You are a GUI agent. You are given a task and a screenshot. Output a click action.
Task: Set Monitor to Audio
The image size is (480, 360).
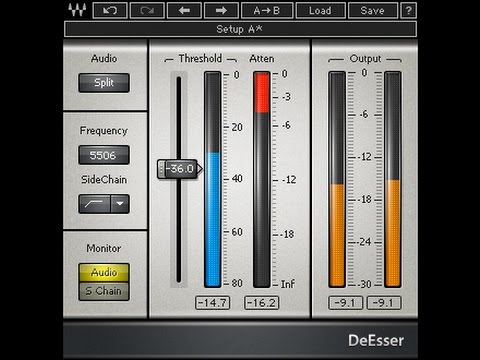point(104,272)
